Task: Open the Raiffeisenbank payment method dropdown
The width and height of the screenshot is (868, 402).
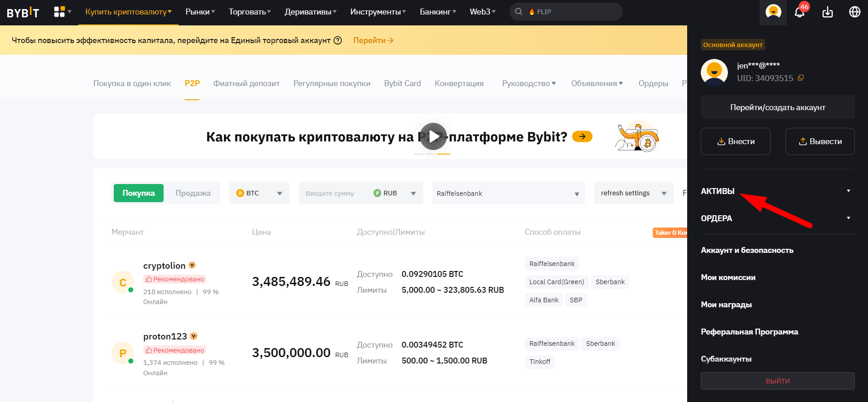Action: pyautogui.click(x=508, y=194)
